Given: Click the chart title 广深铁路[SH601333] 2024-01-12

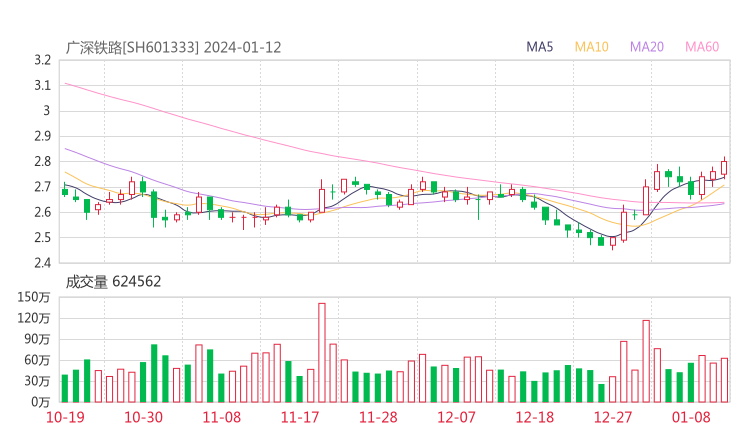Looking at the screenshot, I should (x=173, y=47).
